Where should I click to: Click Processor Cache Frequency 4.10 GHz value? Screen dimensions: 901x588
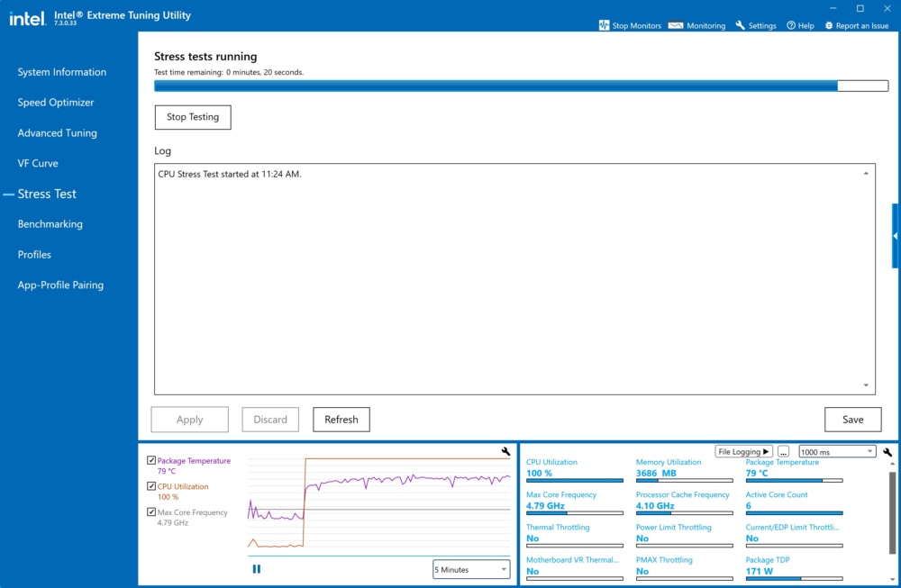pyautogui.click(x=655, y=506)
